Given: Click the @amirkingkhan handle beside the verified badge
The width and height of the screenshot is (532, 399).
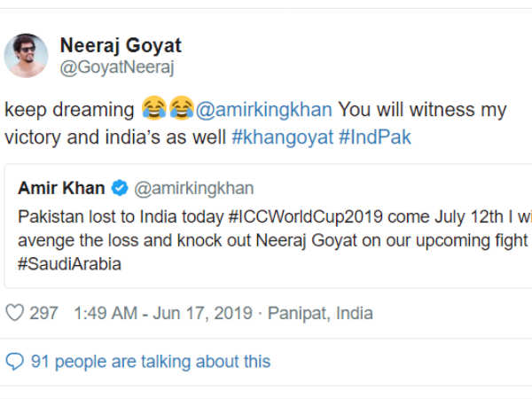Looking at the screenshot, I should coord(193,188).
